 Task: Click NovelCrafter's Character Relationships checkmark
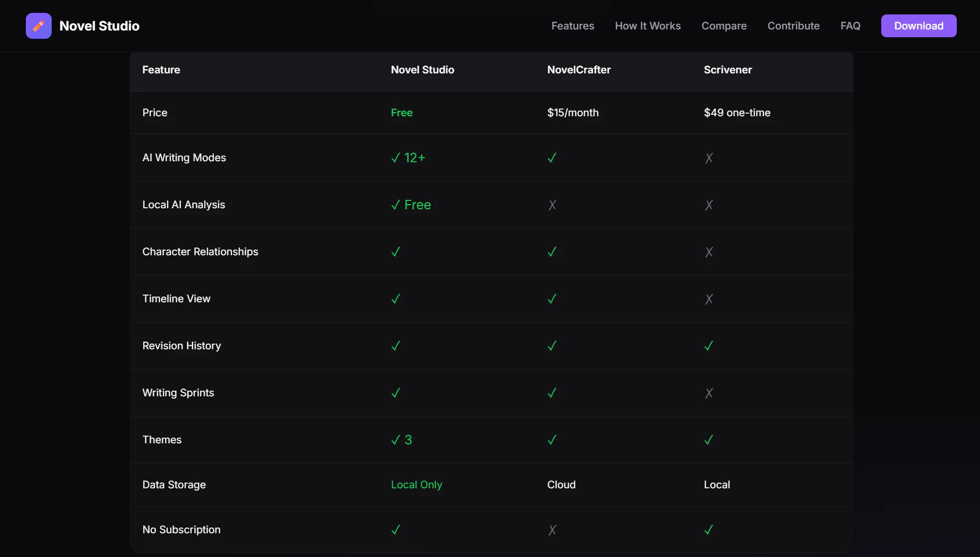pos(552,252)
